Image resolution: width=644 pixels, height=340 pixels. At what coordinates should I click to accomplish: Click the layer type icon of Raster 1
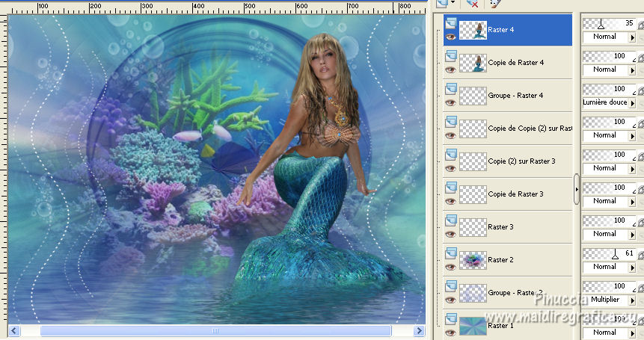pyautogui.click(x=450, y=318)
